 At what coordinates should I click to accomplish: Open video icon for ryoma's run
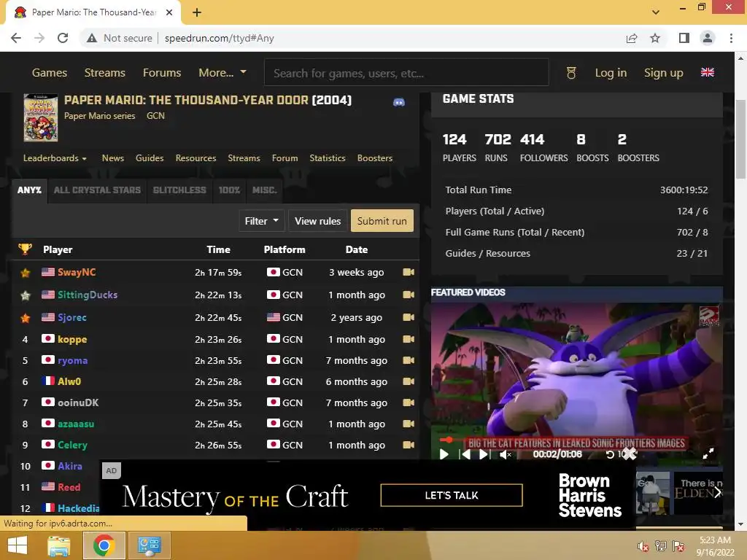click(x=409, y=360)
